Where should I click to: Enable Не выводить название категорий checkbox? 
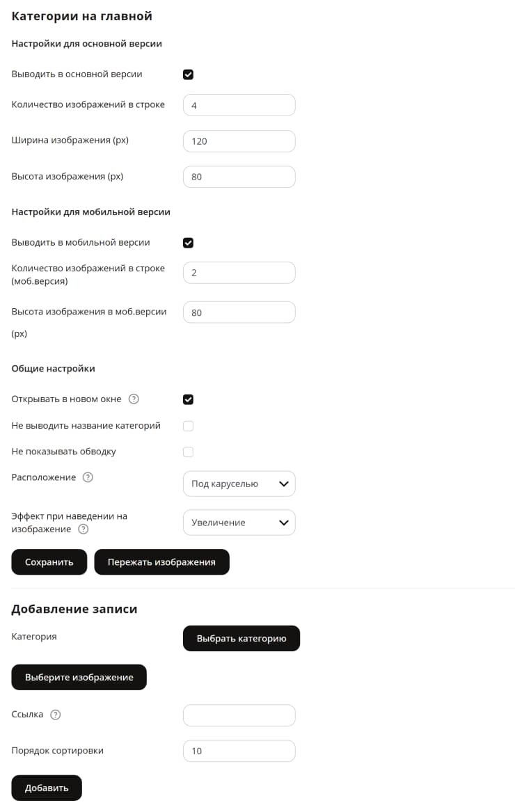188,426
